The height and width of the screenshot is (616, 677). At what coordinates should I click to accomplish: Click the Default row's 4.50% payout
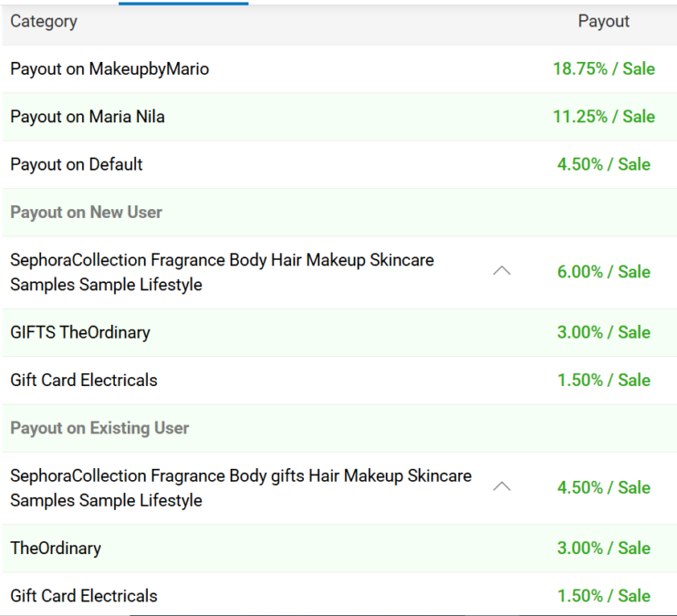click(603, 164)
